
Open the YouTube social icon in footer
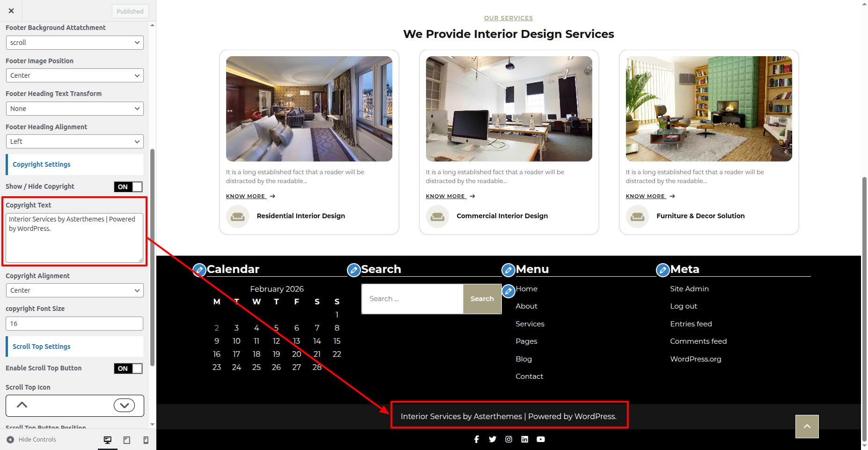point(541,439)
